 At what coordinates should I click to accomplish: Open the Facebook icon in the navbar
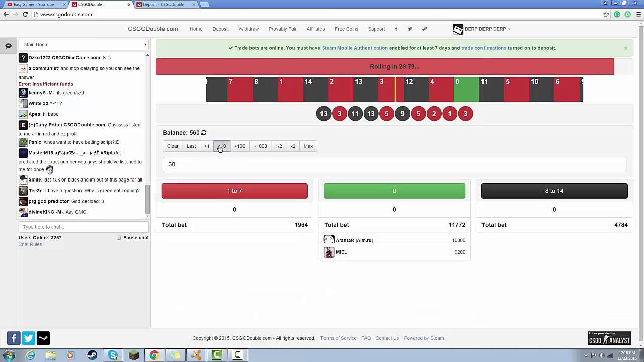(x=396, y=29)
